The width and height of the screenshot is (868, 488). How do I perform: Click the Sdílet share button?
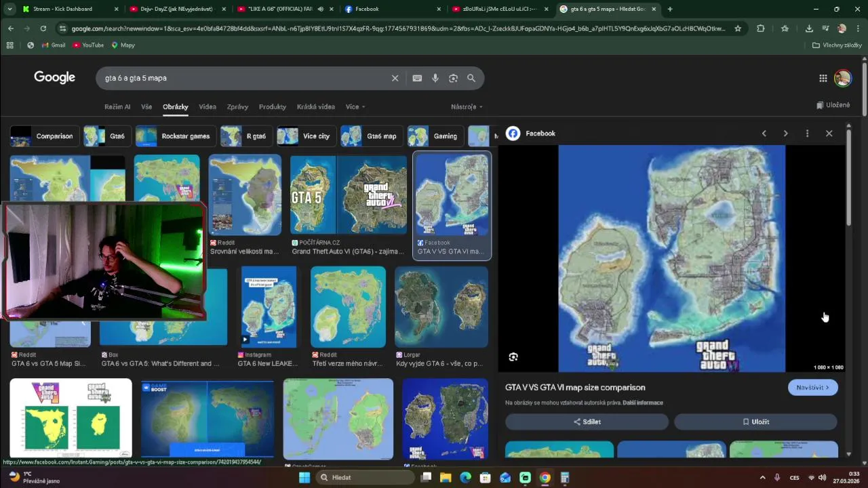(x=587, y=422)
